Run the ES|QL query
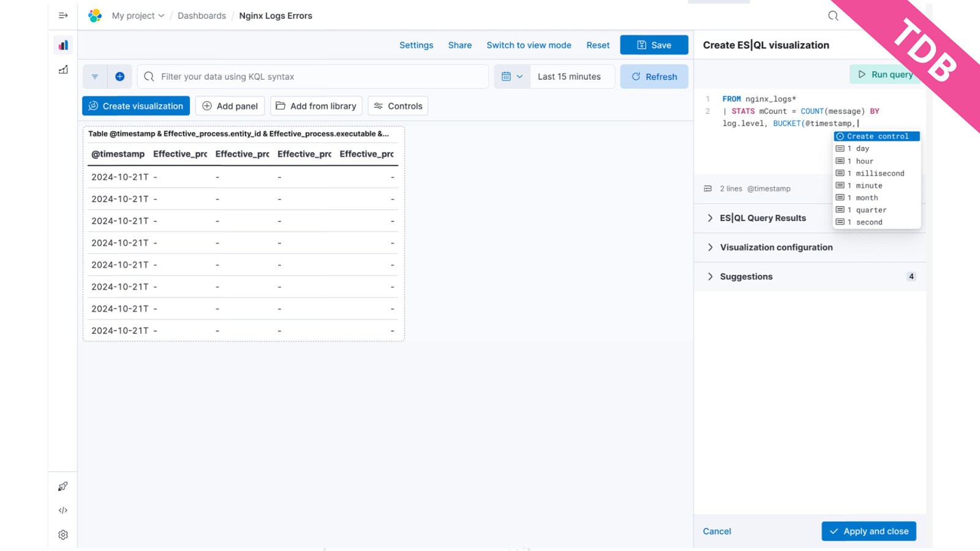Viewport: 980px width, 551px height. (886, 75)
